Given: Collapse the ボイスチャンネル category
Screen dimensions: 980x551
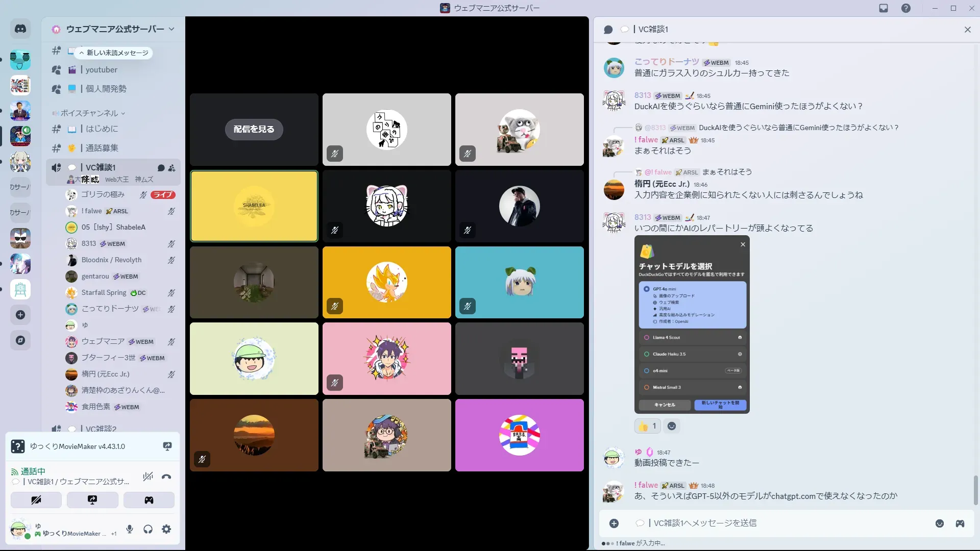Looking at the screenshot, I should [x=89, y=113].
